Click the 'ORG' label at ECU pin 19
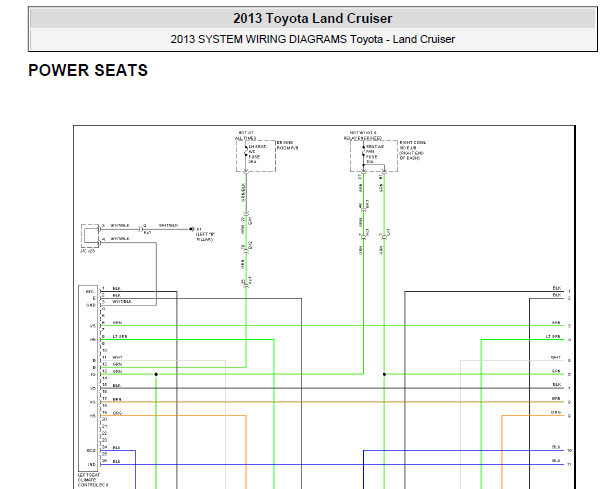The height and width of the screenshot is (489, 608). 117,413
